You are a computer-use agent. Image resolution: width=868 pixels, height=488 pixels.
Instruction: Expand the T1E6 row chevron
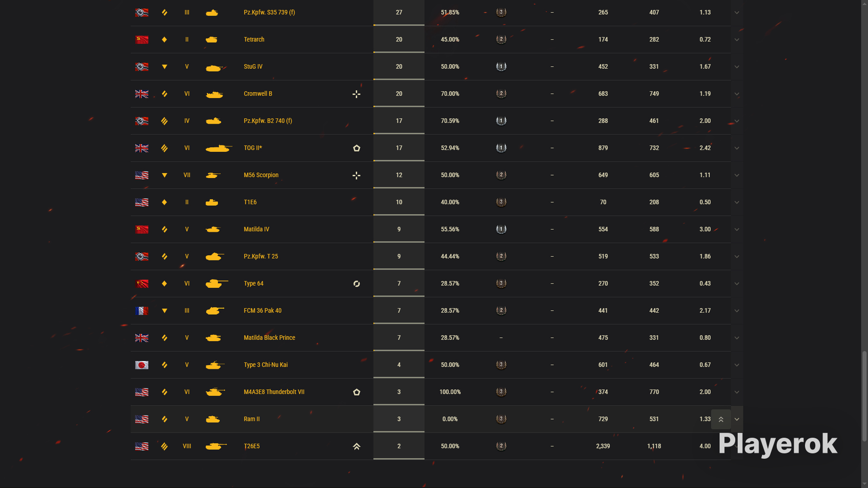(737, 202)
